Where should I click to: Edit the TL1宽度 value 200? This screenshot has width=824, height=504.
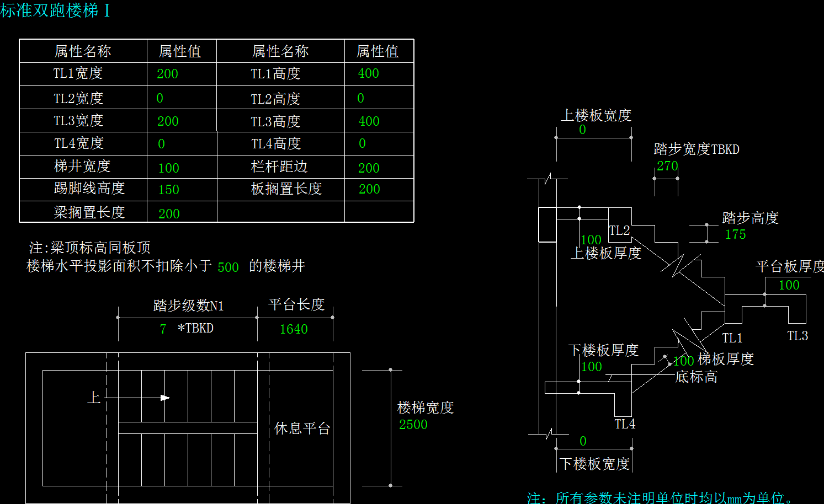167,74
